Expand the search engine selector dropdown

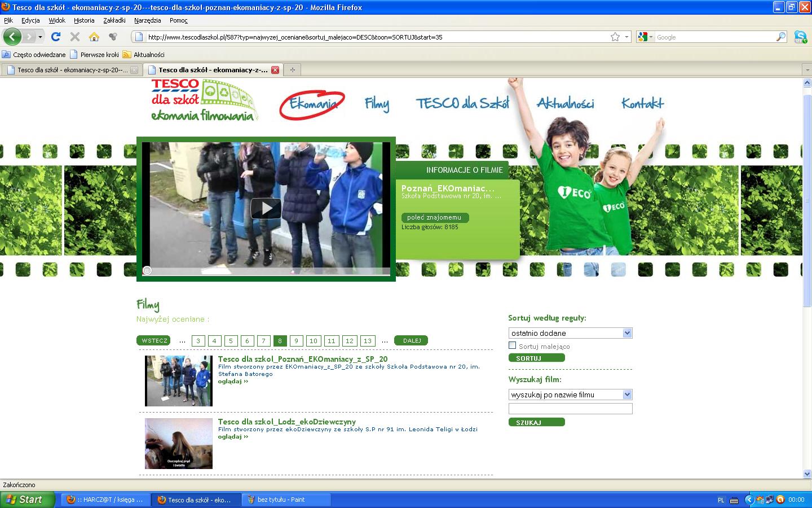(645, 37)
